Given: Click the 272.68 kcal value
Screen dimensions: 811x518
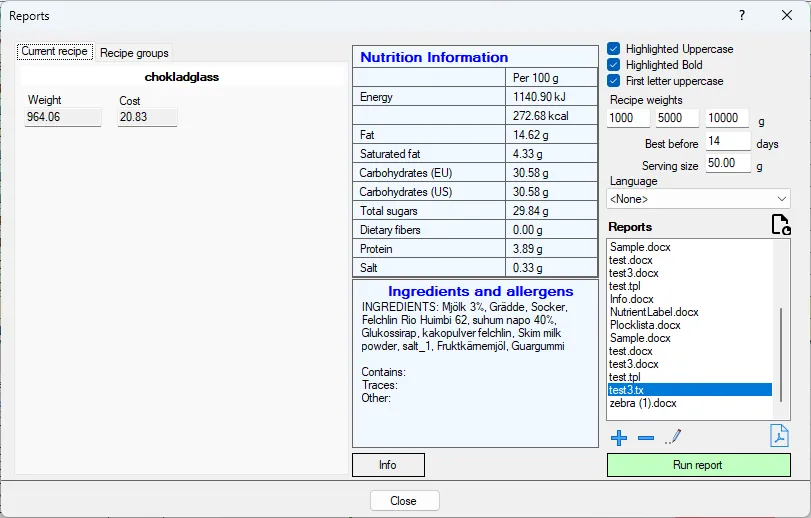Looking at the screenshot, I should [x=540, y=116].
